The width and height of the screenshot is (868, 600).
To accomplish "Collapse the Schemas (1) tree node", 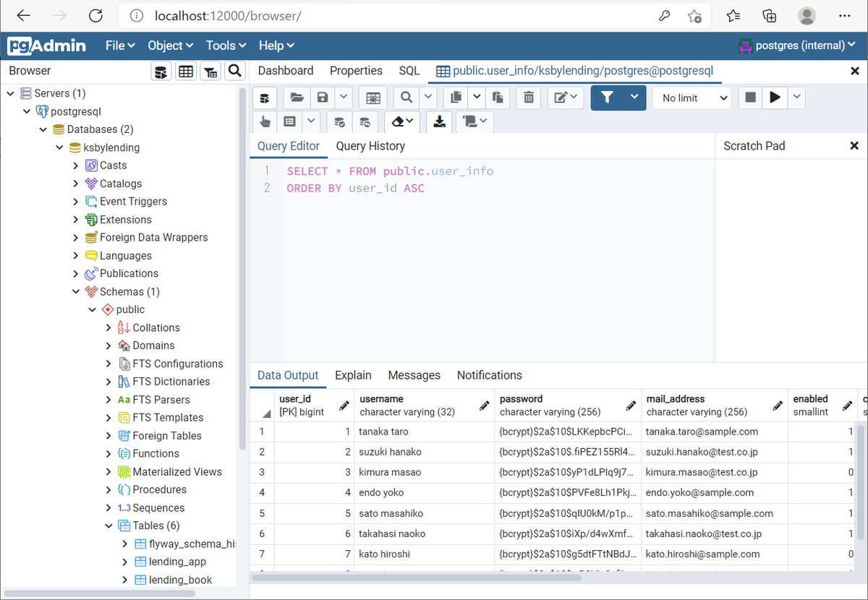I will [76, 291].
